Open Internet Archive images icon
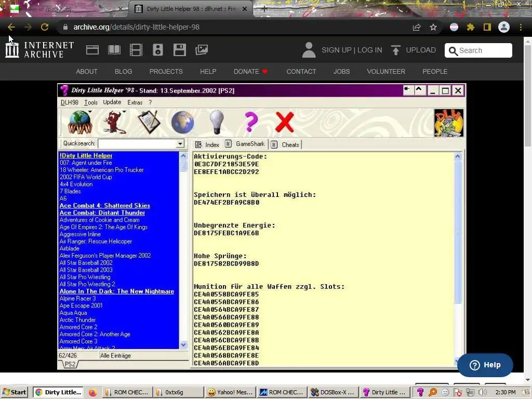 tap(202, 50)
